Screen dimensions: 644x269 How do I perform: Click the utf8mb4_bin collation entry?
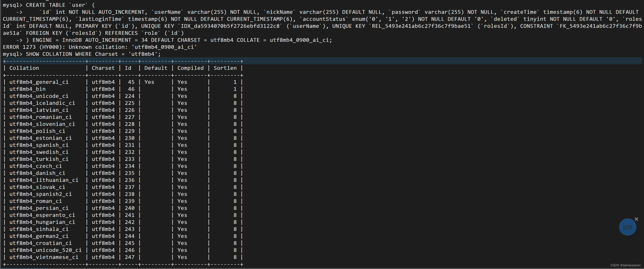tap(27, 89)
